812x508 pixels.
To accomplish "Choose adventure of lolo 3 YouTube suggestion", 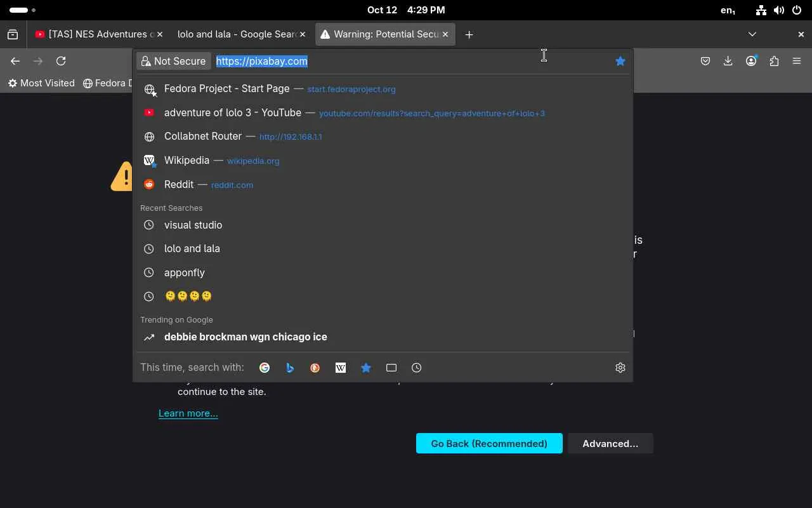I will pyautogui.click(x=383, y=113).
